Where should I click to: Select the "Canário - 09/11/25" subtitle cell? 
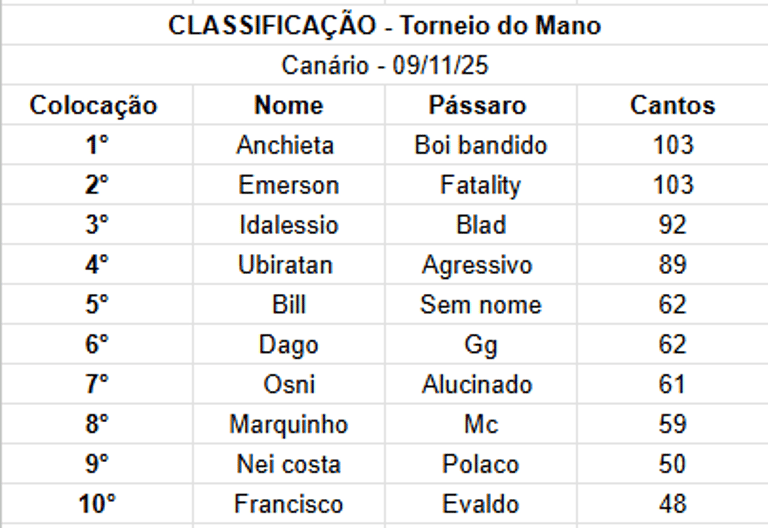click(x=384, y=66)
